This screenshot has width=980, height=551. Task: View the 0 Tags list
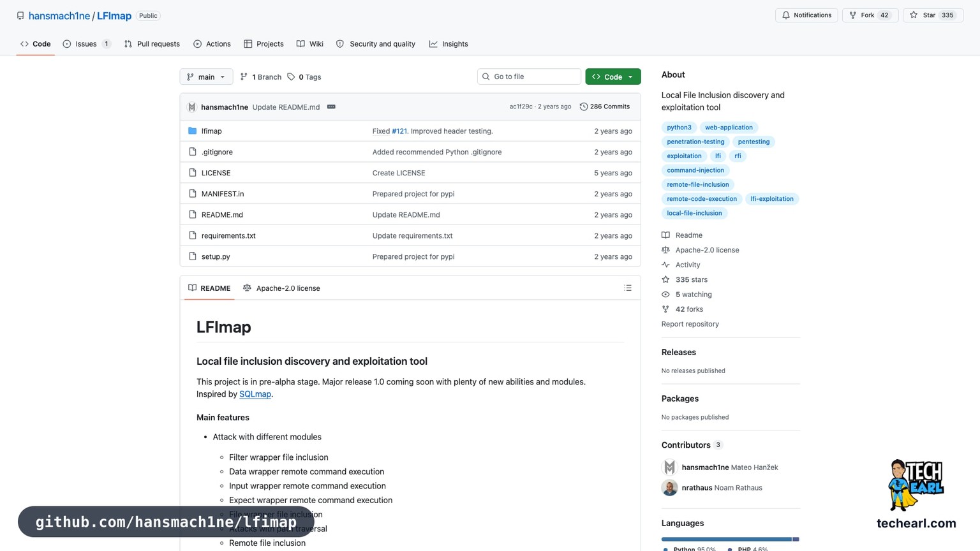[304, 77]
